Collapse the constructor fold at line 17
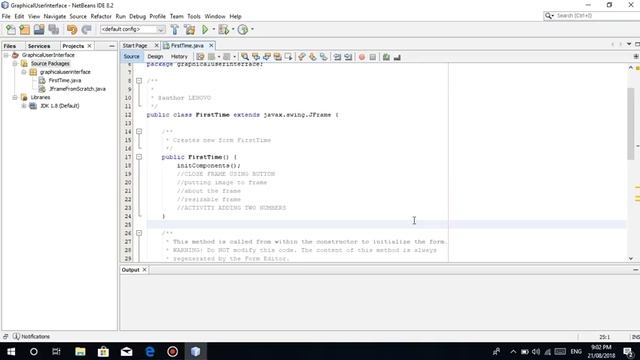This screenshot has width=640, height=360. [x=139, y=157]
